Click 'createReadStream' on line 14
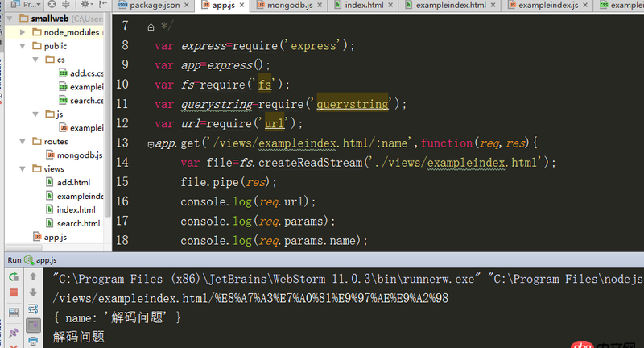The width and height of the screenshot is (644, 348). (310, 163)
